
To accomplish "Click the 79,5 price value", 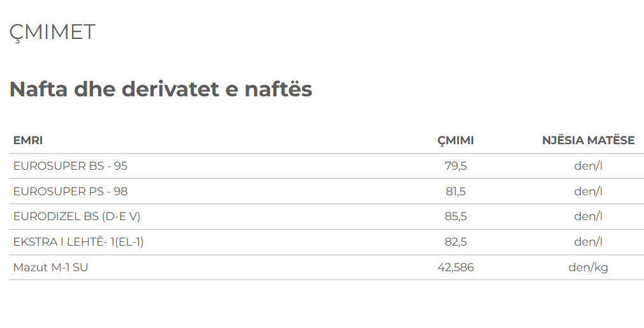I will 455,166.
